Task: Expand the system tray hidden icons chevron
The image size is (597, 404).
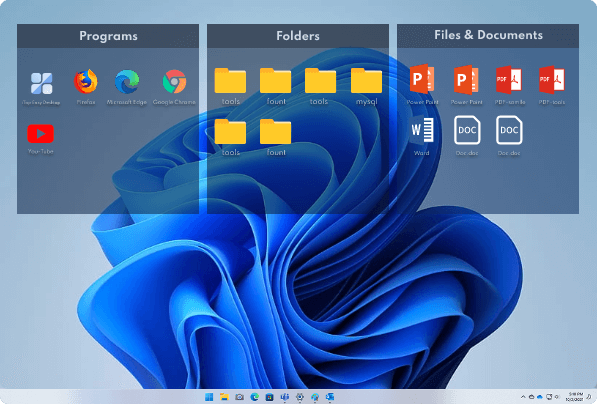Action: pos(523,397)
